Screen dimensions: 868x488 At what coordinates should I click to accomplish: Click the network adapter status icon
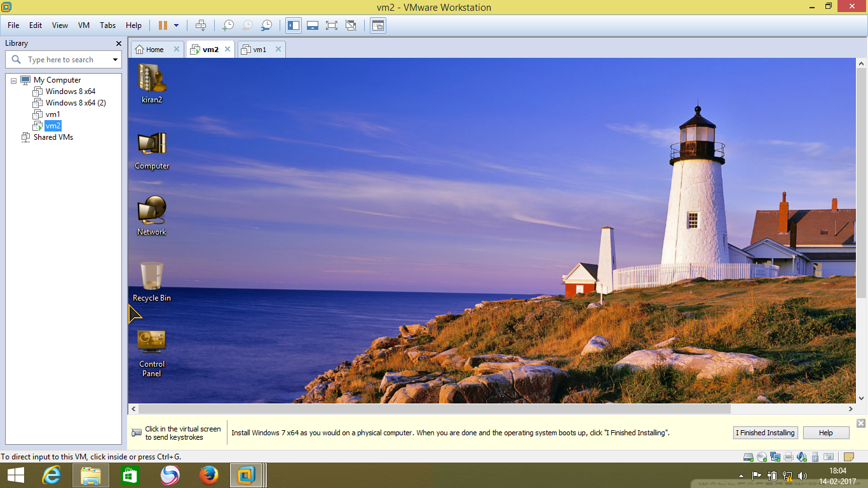(x=775, y=457)
